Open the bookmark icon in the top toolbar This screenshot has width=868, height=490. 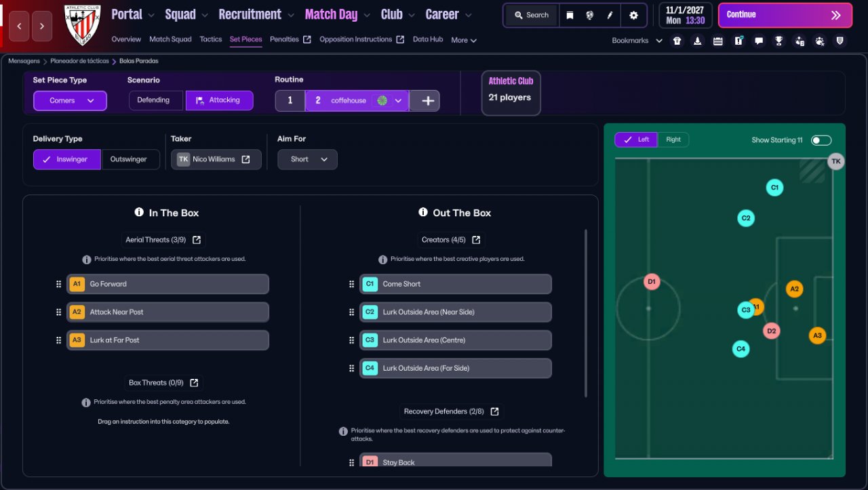click(x=570, y=15)
